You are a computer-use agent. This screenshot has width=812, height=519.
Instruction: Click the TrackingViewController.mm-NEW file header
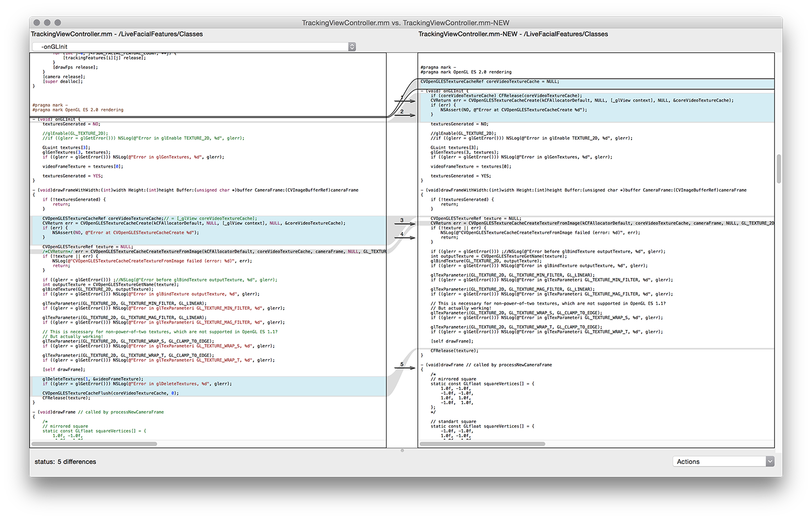[x=513, y=34]
